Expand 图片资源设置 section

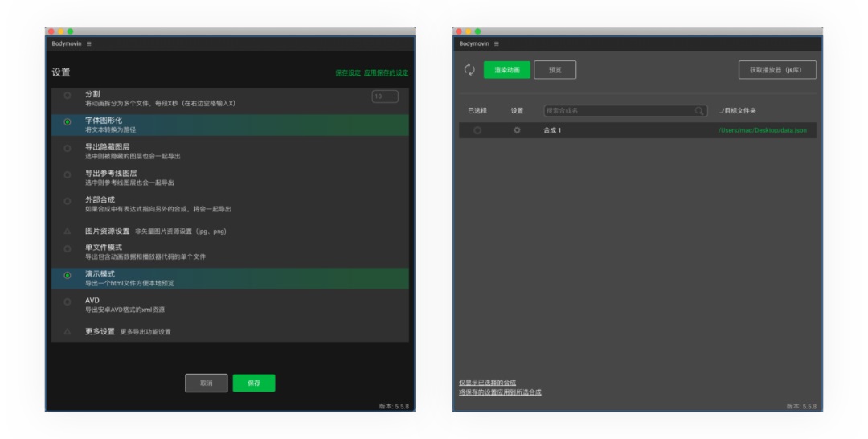pos(68,232)
